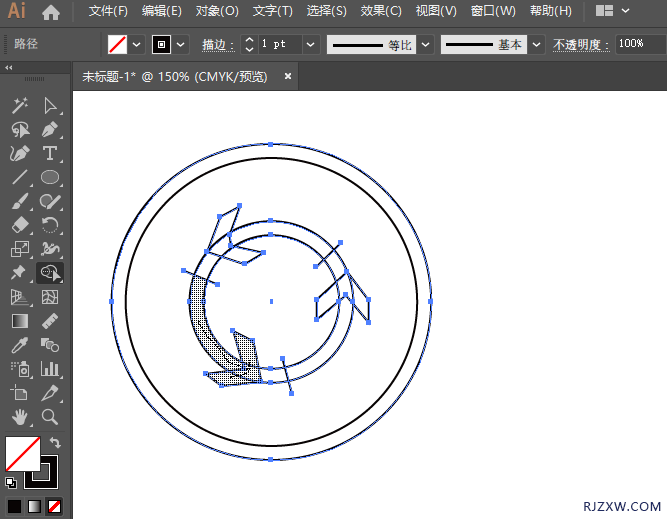Open the 等比 stroke profile dropdown
This screenshot has width=667, height=519.
point(426,45)
